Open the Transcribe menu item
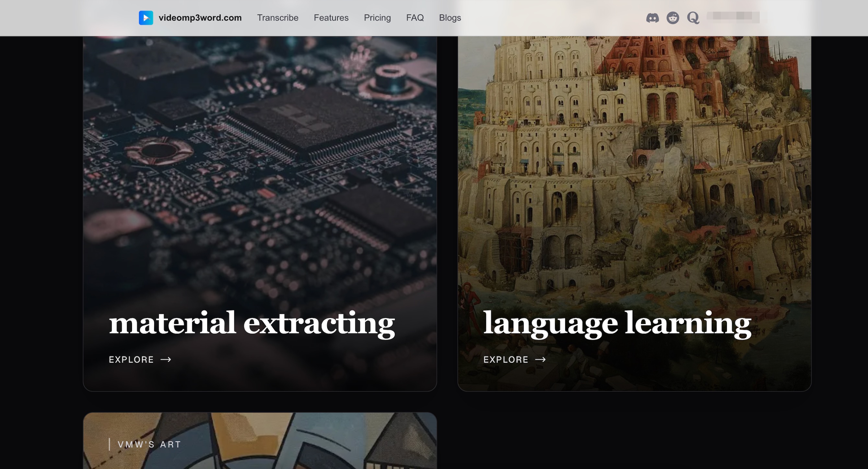 coord(278,18)
